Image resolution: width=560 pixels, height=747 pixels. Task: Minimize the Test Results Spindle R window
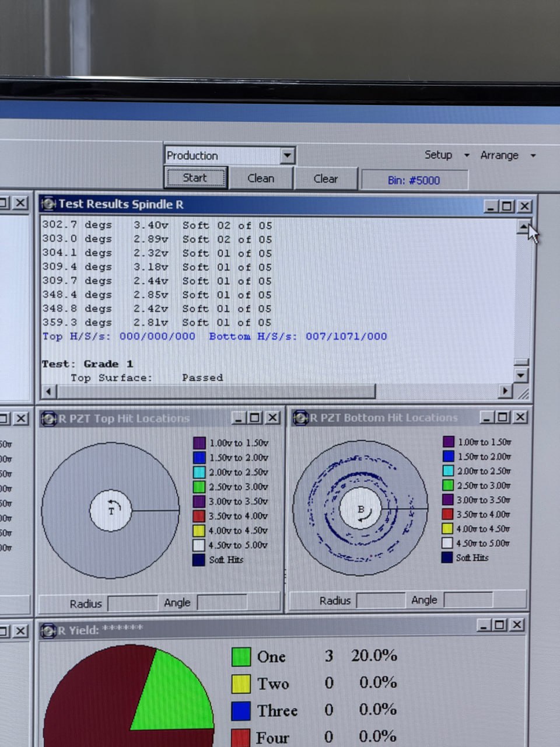coord(491,206)
